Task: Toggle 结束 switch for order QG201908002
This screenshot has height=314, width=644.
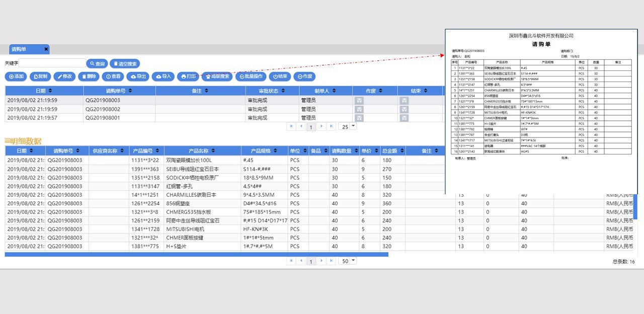Action: coord(404,109)
